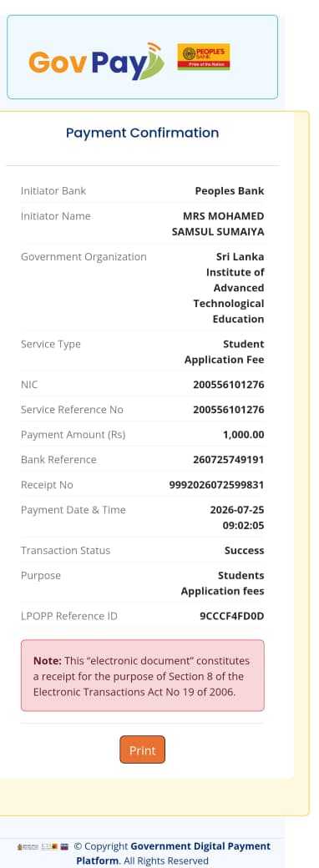The height and width of the screenshot is (868, 319).
Task: Click the GovPay logo
Action: (x=96, y=61)
